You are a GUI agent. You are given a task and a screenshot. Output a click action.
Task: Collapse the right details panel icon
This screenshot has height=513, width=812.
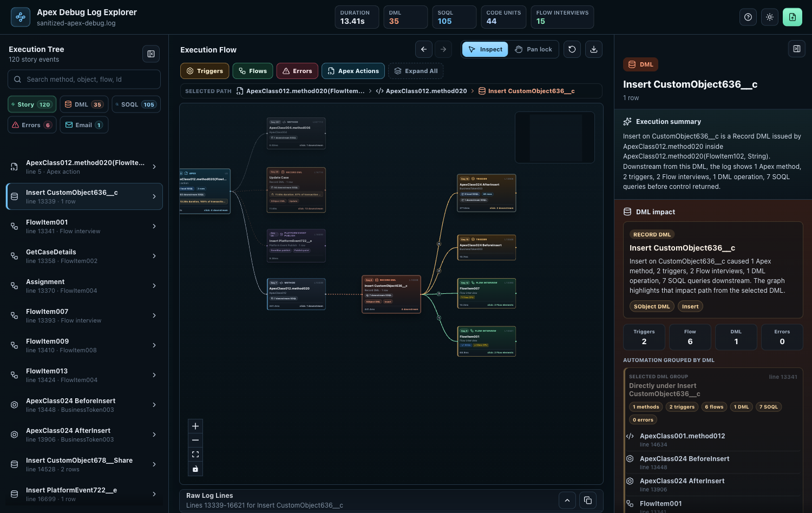pos(797,49)
